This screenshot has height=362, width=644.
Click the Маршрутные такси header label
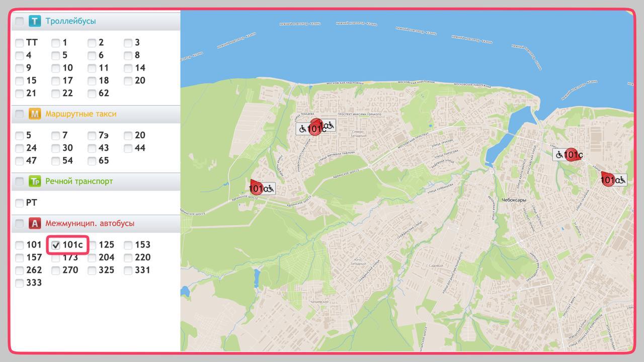coord(80,114)
